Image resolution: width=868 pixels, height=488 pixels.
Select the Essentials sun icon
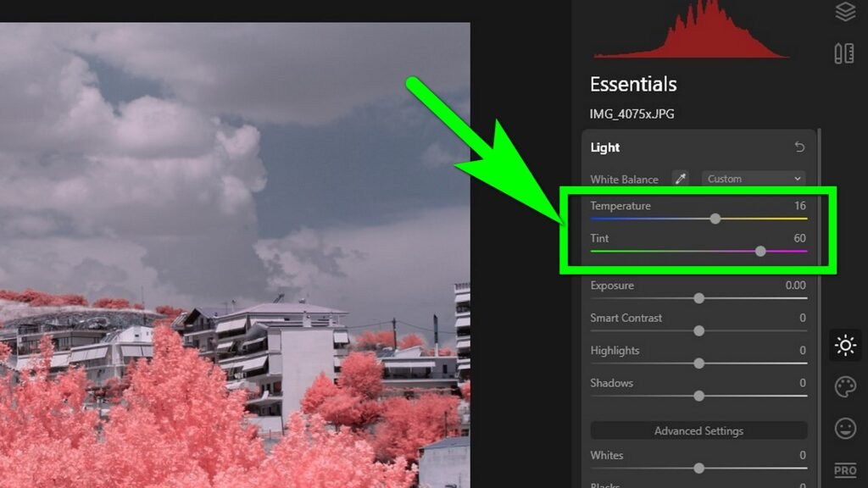pyautogui.click(x=845, y=346)
